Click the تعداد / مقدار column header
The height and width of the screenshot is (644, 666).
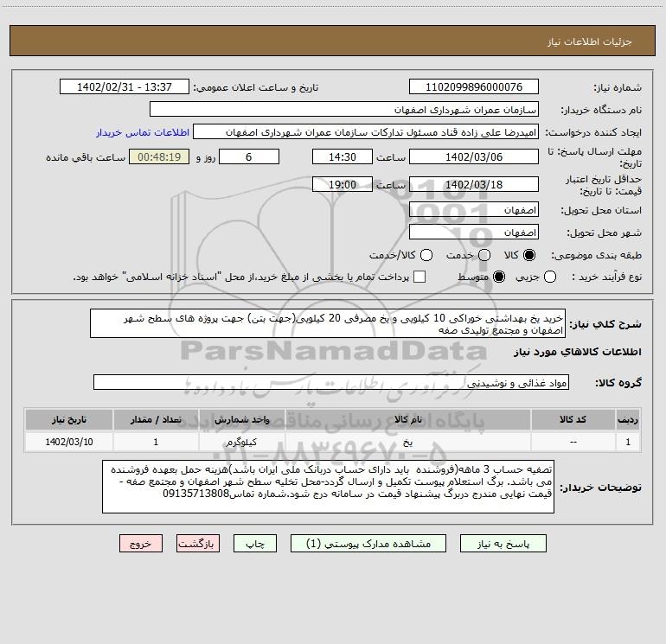click(x=156, y=419)
